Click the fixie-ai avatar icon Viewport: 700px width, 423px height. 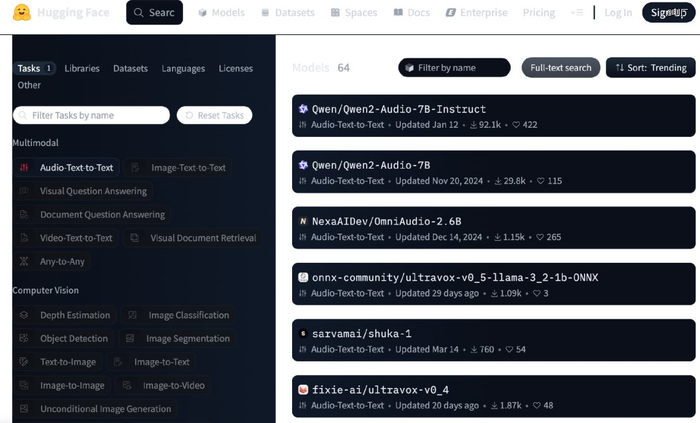click(303, 390)
